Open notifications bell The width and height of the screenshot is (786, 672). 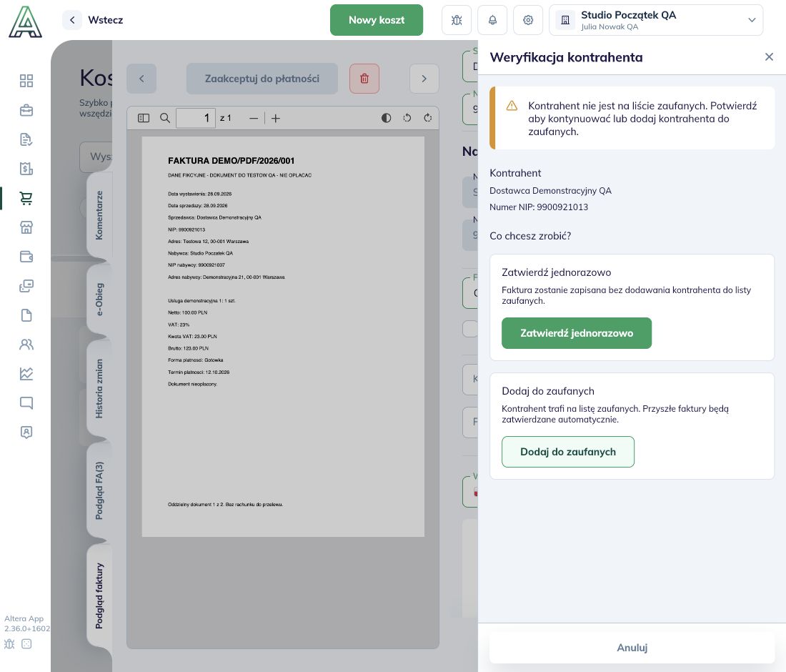(493, 20)
